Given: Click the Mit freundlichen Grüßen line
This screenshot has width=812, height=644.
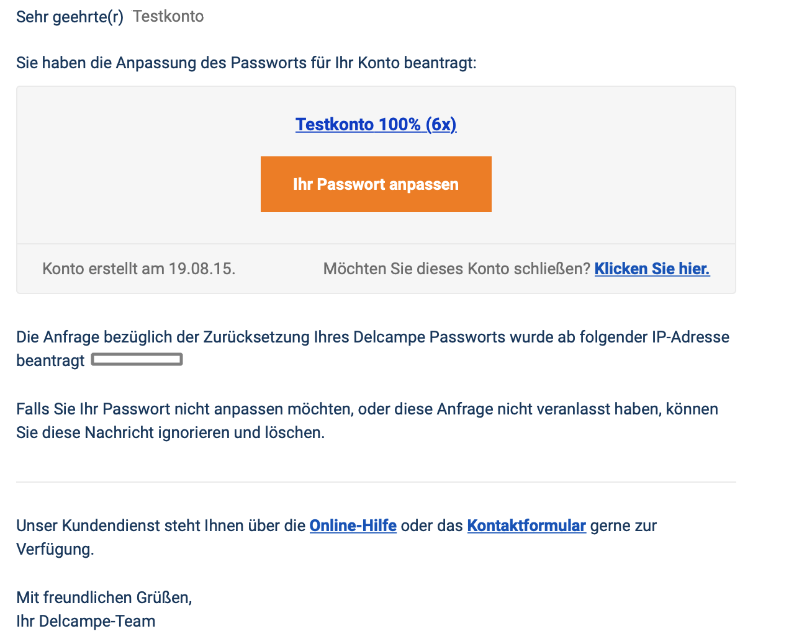Looking at the screenshot, I should coord(104,597).
